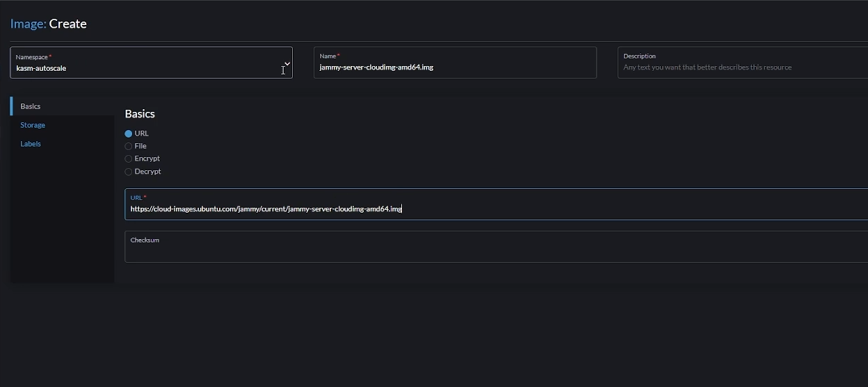Switch to the Basics side tab
This screenshot has width=868, height=387.
click(x=31, y=106)
